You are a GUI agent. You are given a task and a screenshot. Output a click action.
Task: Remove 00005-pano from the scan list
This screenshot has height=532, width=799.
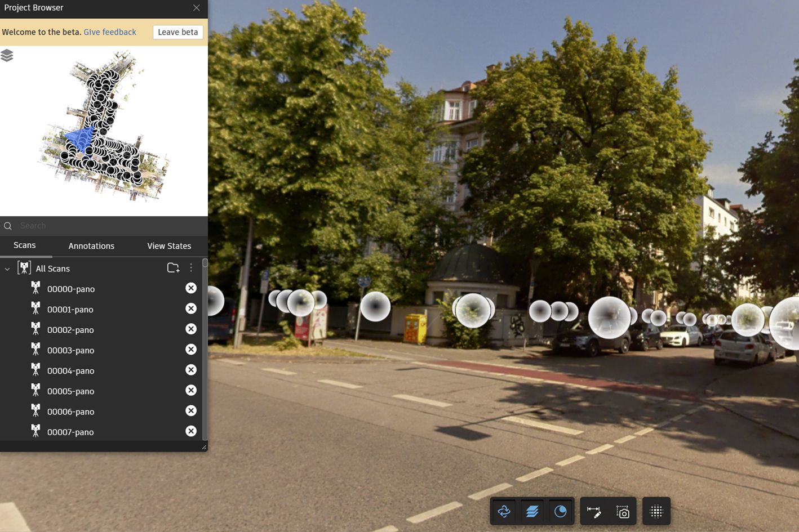click(x=191, y=390)
